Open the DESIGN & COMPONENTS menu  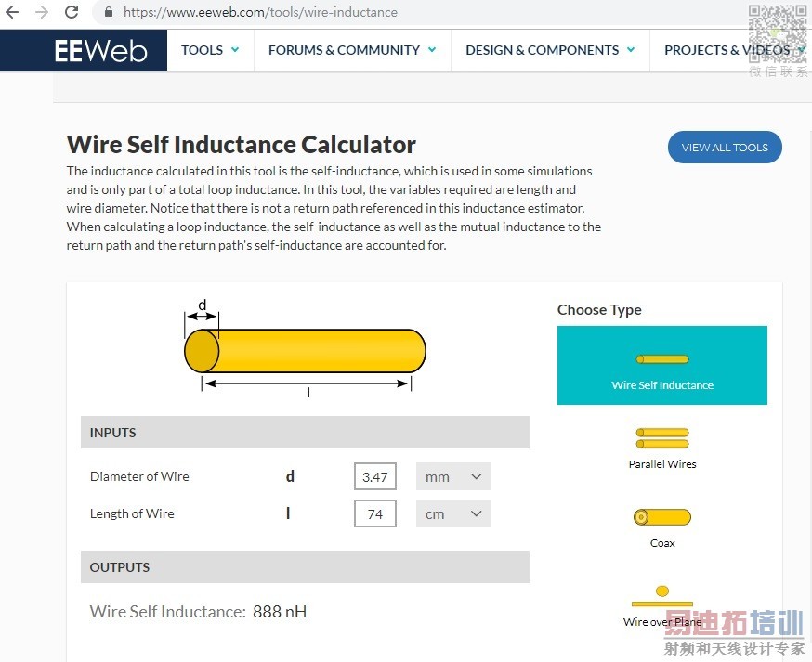[x=550, y=50]
